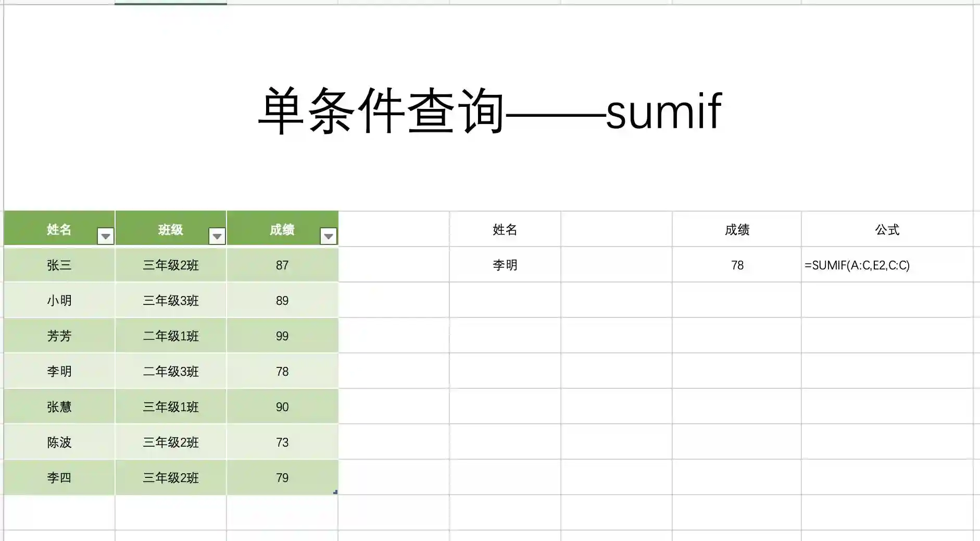Screen dimensions: 980x541
Task: Open the 班级 column filter dropdown
Action: pos(217,237)
